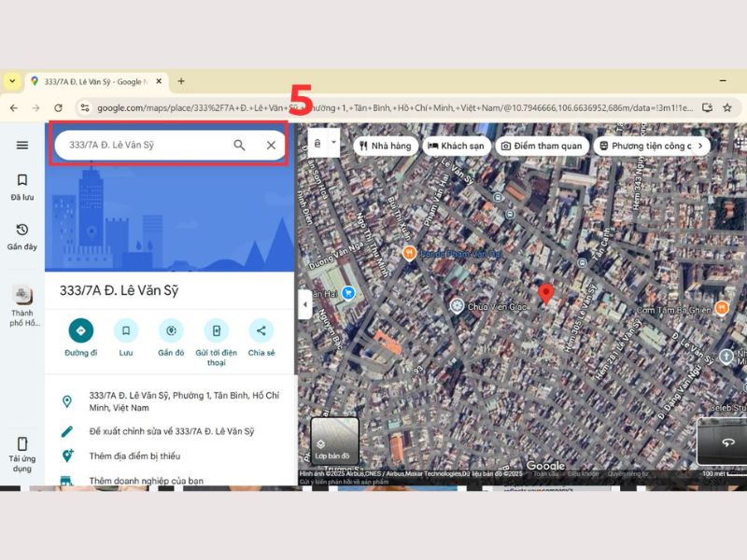The image size is (747, 560).
Task: Click the 333/7A Đ. Lê Văn Sỹ title
Action: [x=119, y=290]
